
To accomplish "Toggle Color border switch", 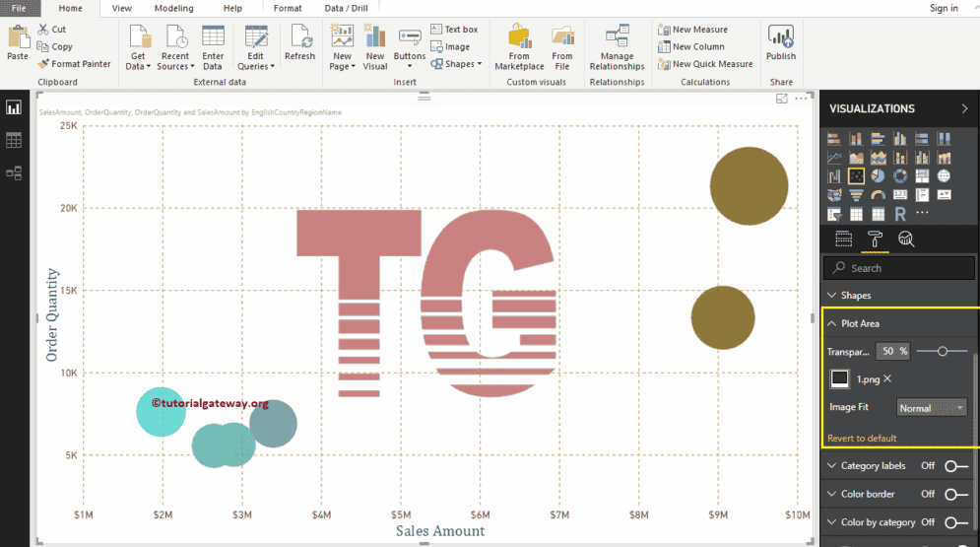I will 955,495.
